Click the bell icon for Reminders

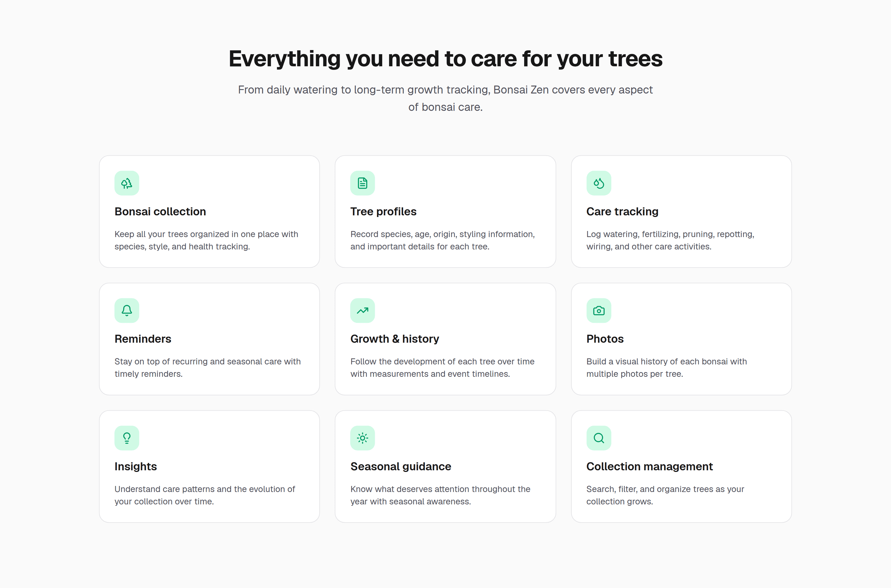127,311
